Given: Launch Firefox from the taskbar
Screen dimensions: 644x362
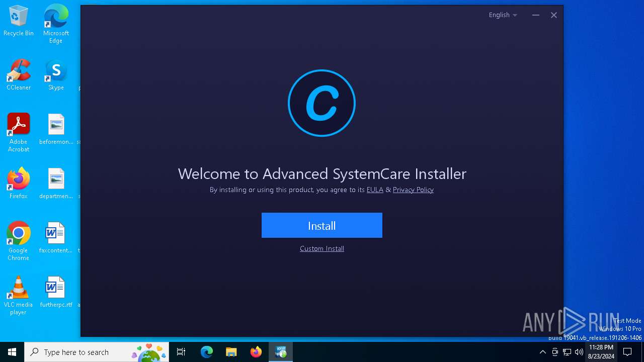Looking at the screenshot, I should point(256,352).
